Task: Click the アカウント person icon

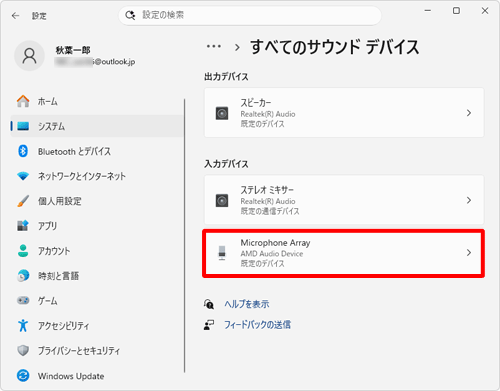Action: [23, 251]
